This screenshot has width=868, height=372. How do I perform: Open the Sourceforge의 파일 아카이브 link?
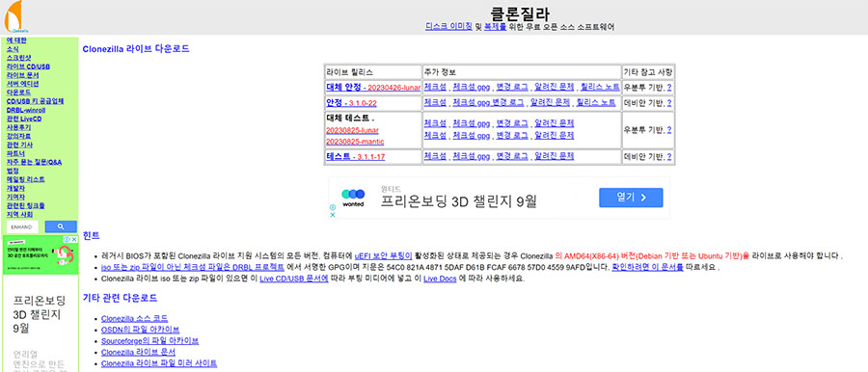point(150,340)
